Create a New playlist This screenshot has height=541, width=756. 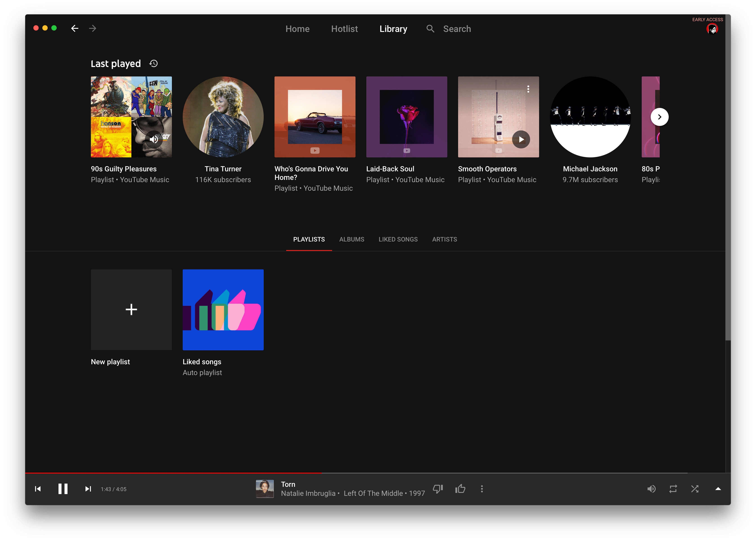point(131,309)
